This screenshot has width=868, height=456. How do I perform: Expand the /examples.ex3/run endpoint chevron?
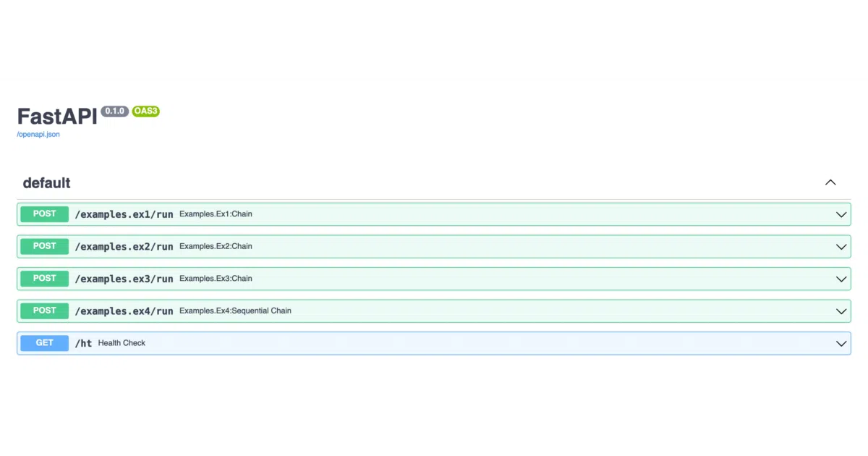coord(841,279)
